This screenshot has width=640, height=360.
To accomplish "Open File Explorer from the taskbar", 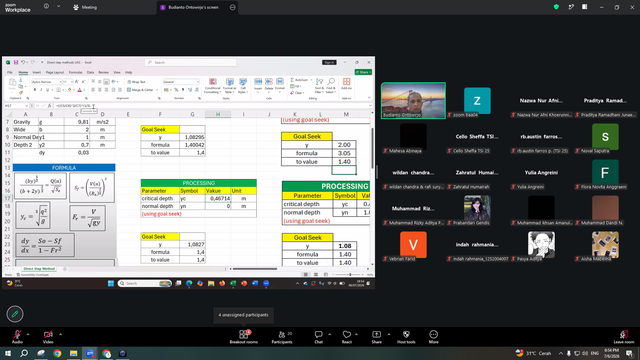I will [x=73, y=353].
